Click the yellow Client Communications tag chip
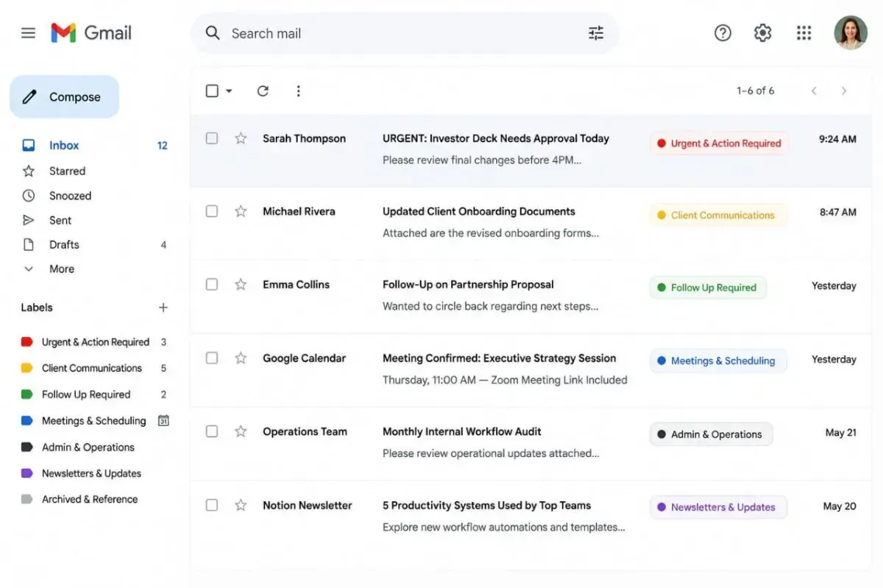883x588 pixels. pyautogui.click(x=718, y=216)
